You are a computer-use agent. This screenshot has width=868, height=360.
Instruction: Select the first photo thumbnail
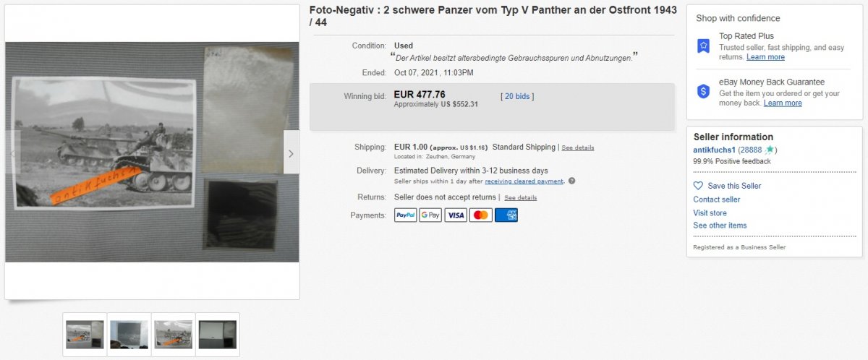(85, 335)
